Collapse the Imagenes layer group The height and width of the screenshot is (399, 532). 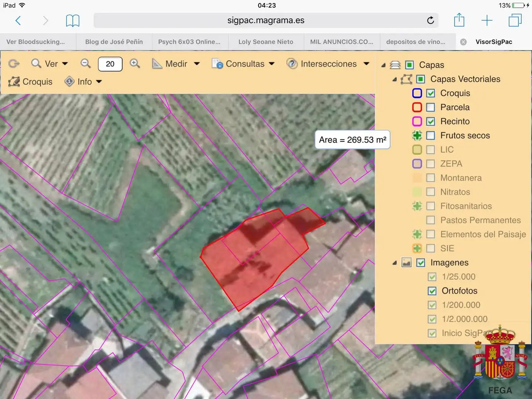tap(395, 263)
